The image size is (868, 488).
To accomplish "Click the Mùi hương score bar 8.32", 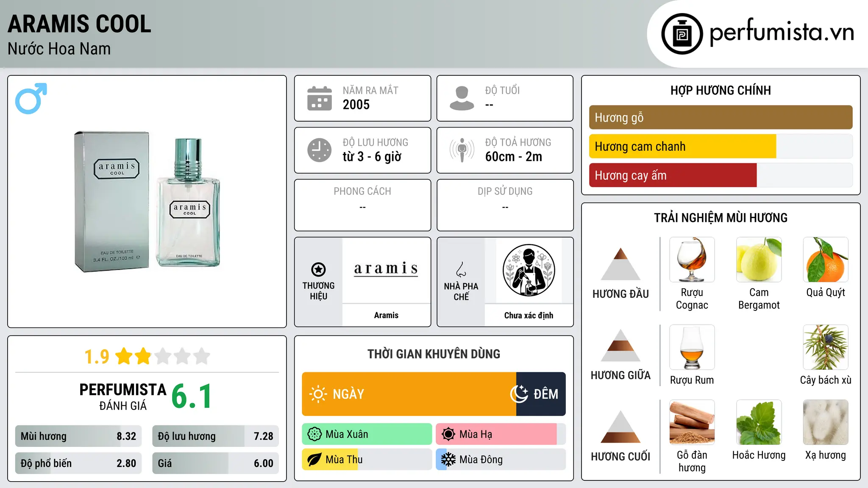I will 78,436.
